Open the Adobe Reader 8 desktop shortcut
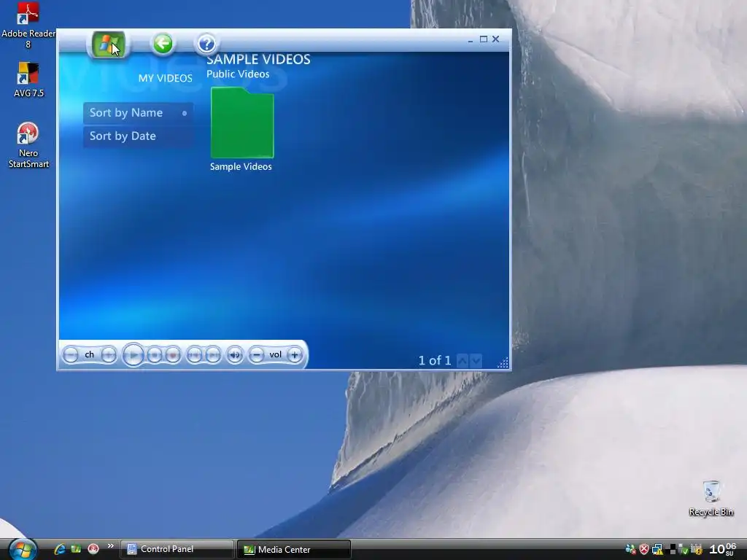Viewport: 747px width, 560px height. [x=28, y=26]
